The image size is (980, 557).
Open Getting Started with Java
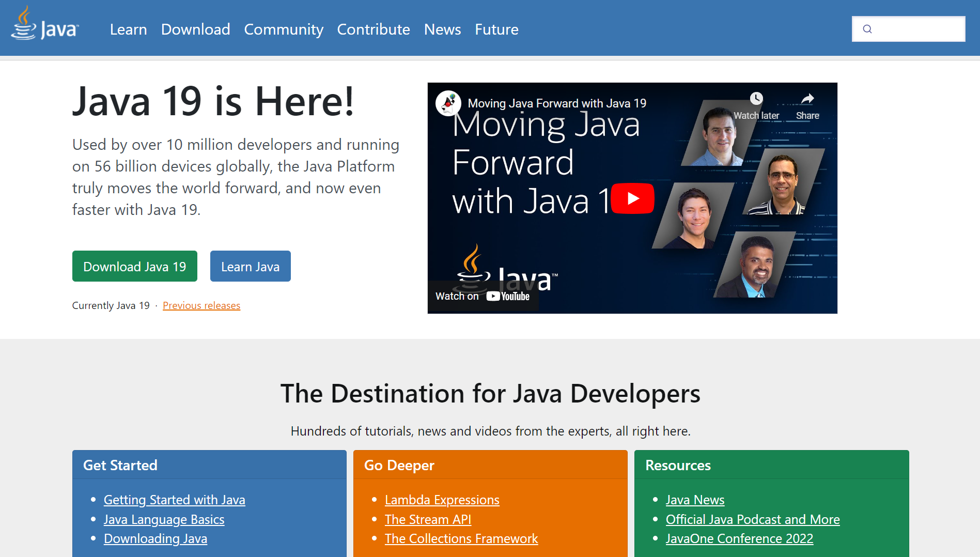(174, 500)
